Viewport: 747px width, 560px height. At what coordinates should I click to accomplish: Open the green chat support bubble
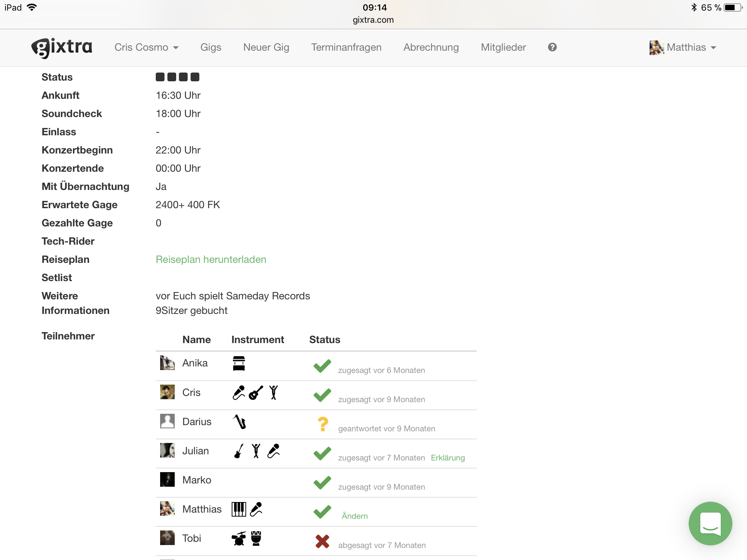click(710, 523)
